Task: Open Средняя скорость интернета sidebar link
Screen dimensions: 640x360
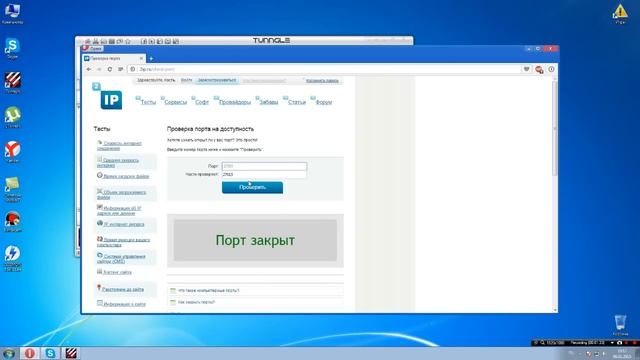Action: (118, 162)
